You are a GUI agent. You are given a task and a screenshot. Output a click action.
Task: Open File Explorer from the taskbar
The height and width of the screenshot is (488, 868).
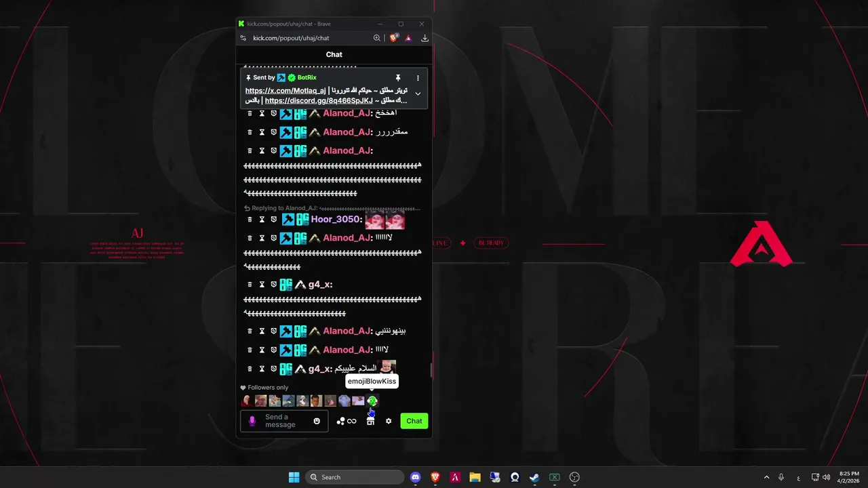click(475, 477)
